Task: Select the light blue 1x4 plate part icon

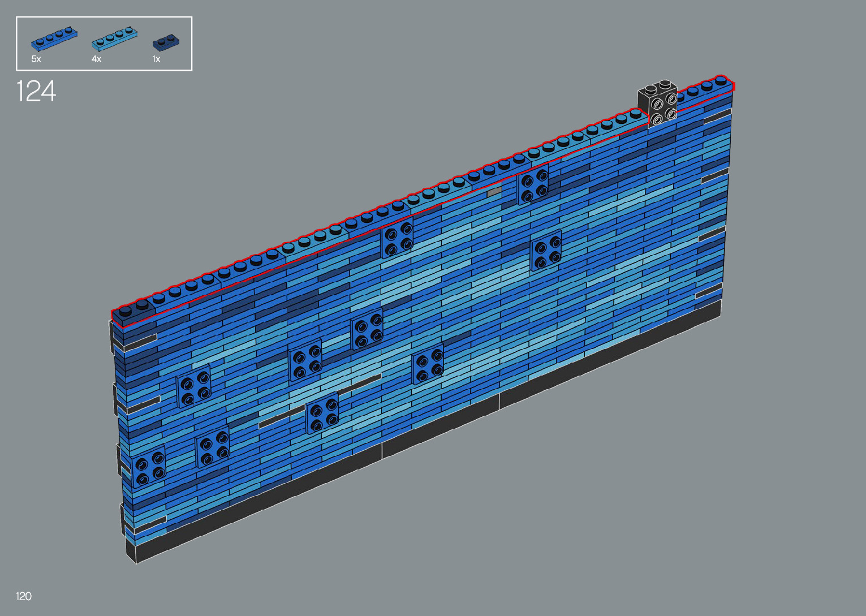Action: (x=115, y=38)
